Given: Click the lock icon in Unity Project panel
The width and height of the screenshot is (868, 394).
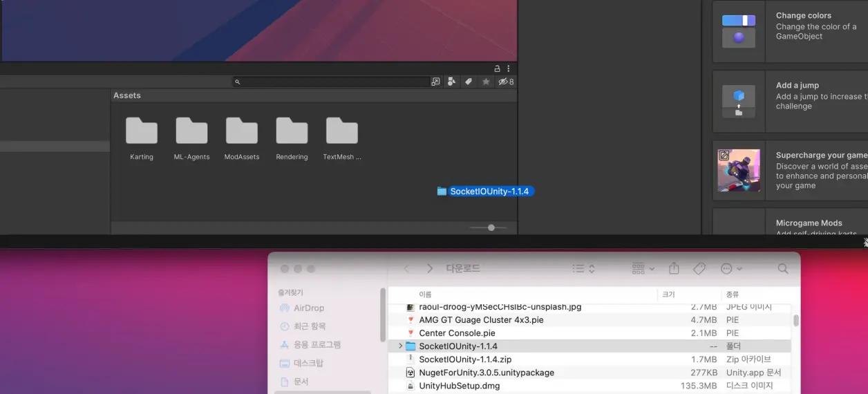Looking at the screenshot, I should click(497, 68).
